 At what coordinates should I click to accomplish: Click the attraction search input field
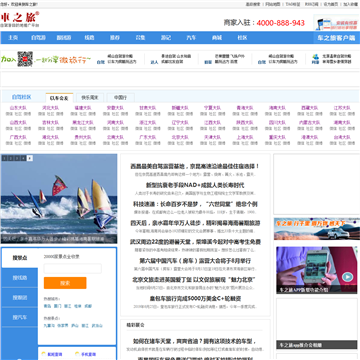click(73, 269)
